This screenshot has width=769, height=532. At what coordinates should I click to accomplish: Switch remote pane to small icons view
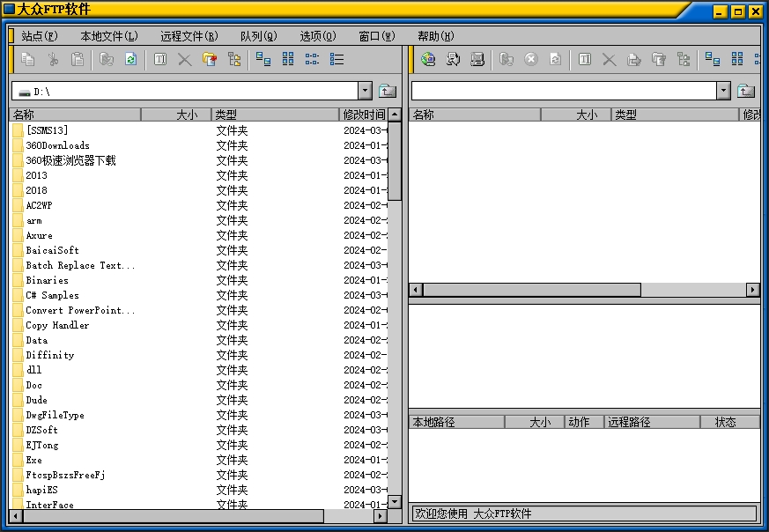coord(737,60)
